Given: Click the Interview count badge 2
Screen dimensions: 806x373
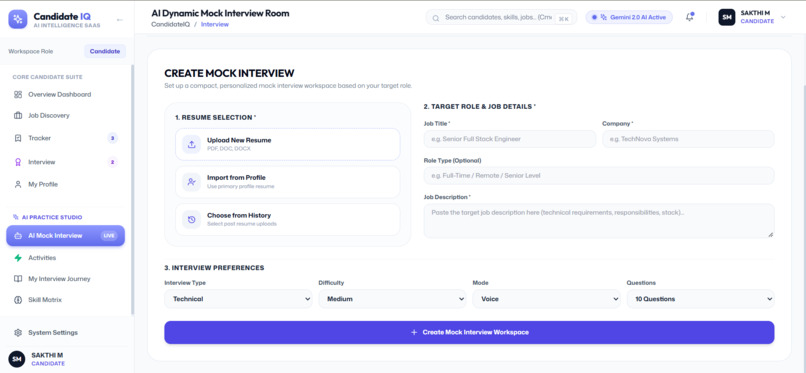Looking at the screenshot, I should [113, 162].
